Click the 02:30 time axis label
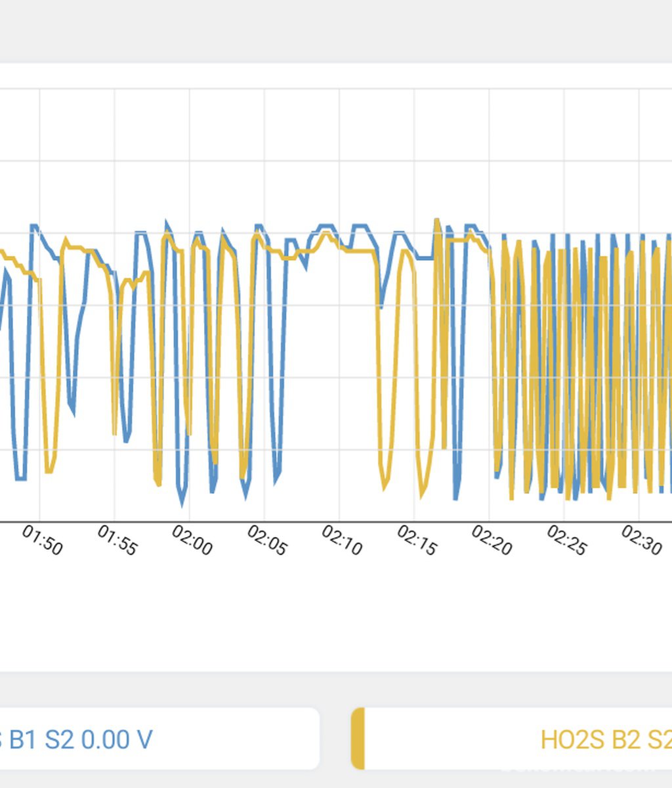This screenshot has height=788, width=672. pos(641,540)
